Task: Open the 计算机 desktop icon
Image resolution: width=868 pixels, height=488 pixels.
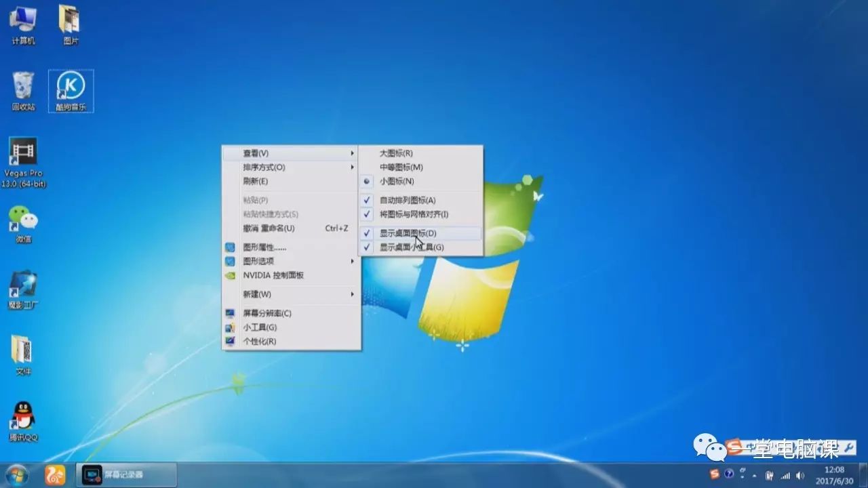Action: pos(23,24)
